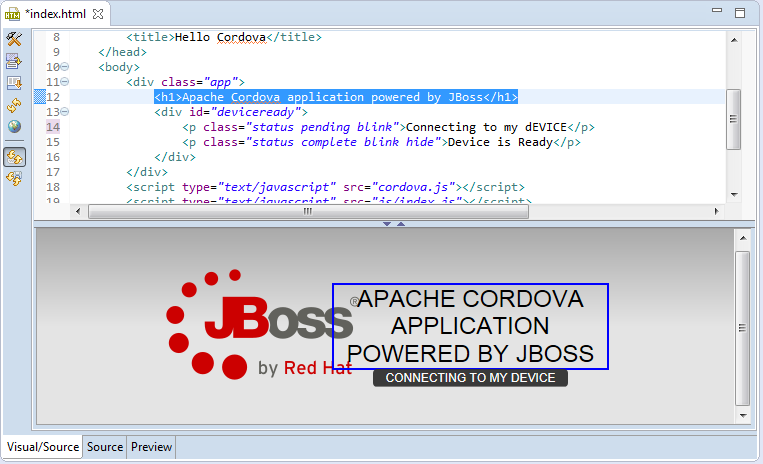The height and width of the screenshot is (464, 763).
Task: Click the third sidebar icon with downward arrow
Action: (14, 83)
